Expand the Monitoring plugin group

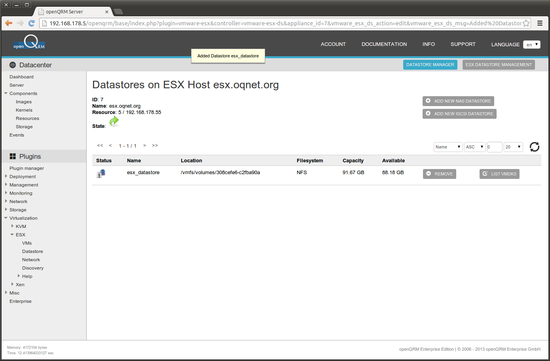coord(6,193)
